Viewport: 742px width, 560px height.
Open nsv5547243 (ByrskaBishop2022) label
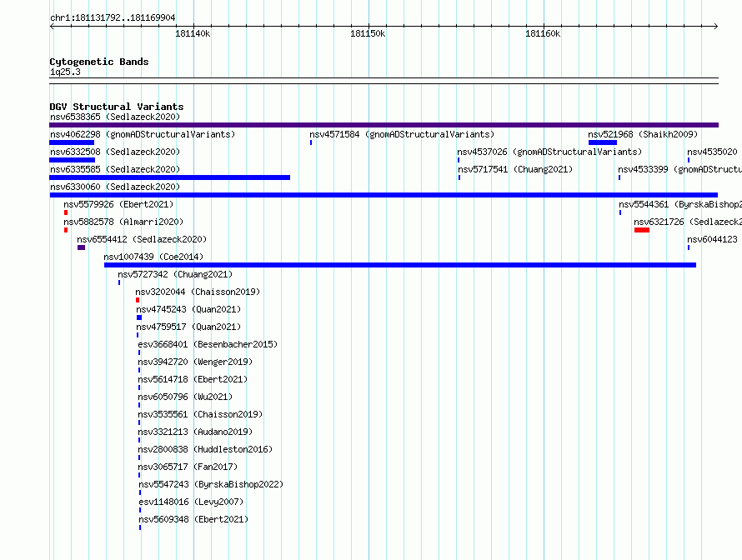211,484
